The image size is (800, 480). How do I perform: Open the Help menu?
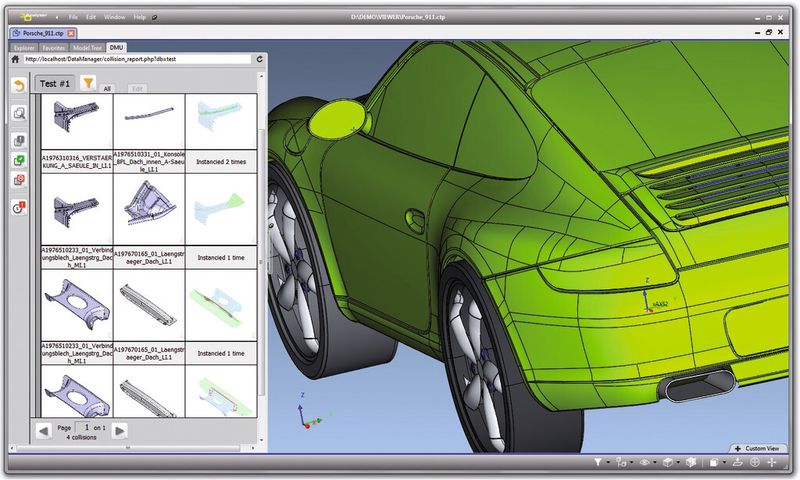tap(139, 17)
